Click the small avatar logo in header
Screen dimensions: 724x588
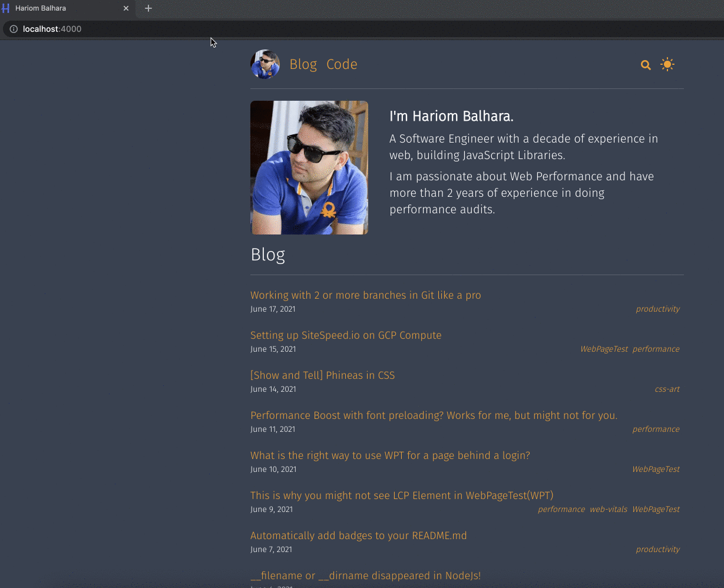pyautogui.click(x=265, y=64)
